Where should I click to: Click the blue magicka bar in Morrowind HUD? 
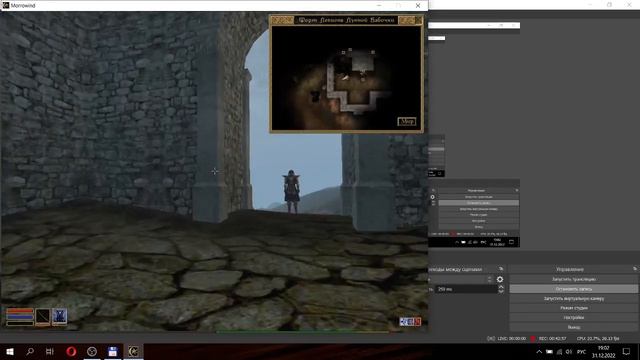(20, 316)
